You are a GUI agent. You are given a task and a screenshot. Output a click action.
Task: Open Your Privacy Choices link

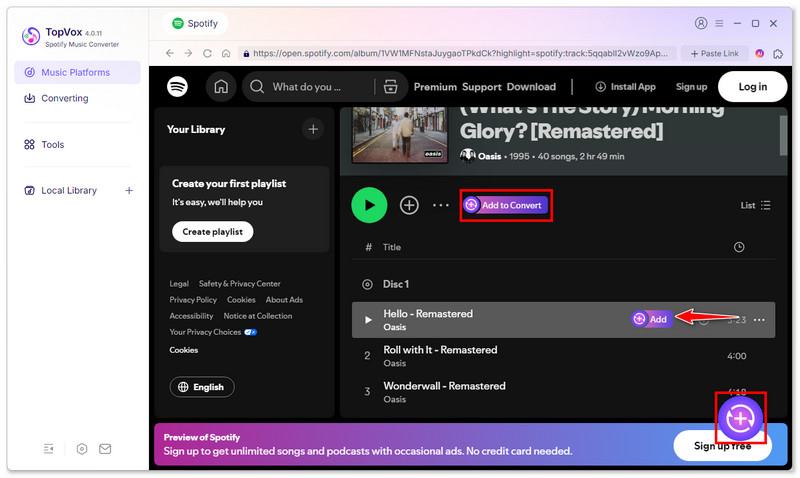(213, 332)
